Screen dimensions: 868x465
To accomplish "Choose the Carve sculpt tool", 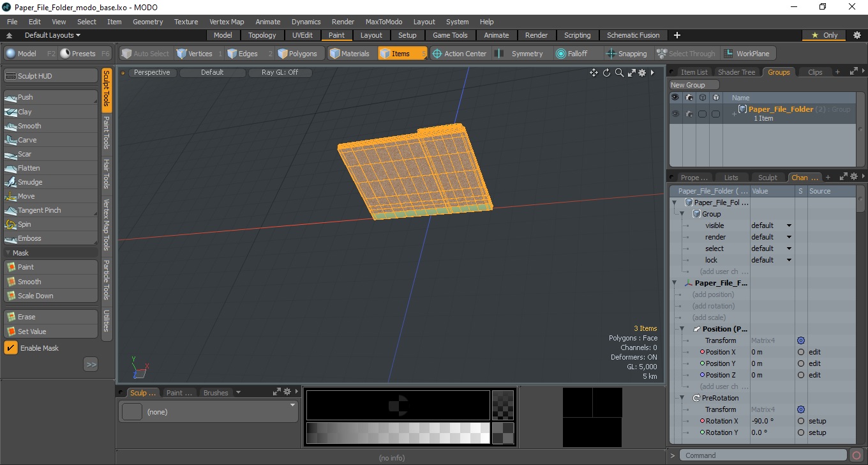I will [x=50, y=140].
